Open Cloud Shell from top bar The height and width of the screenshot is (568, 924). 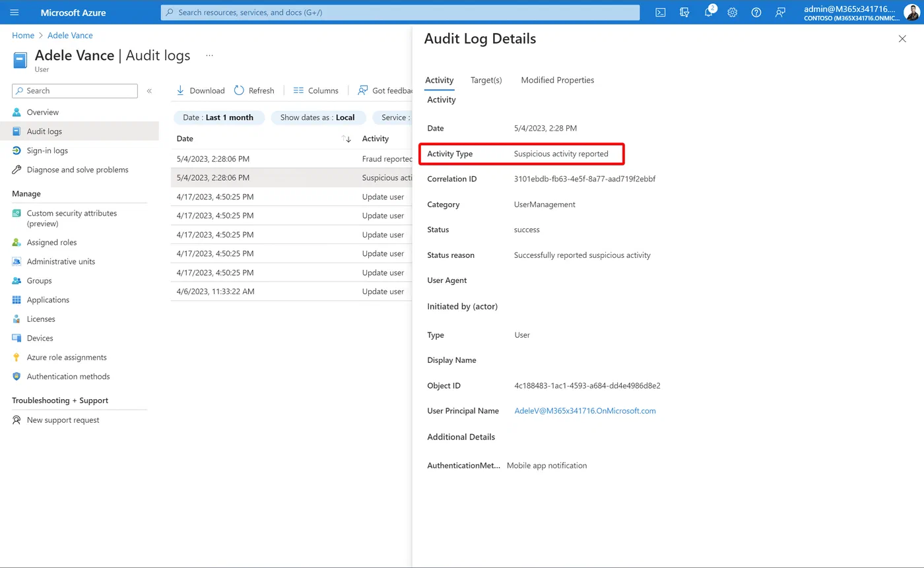(660, 13)
